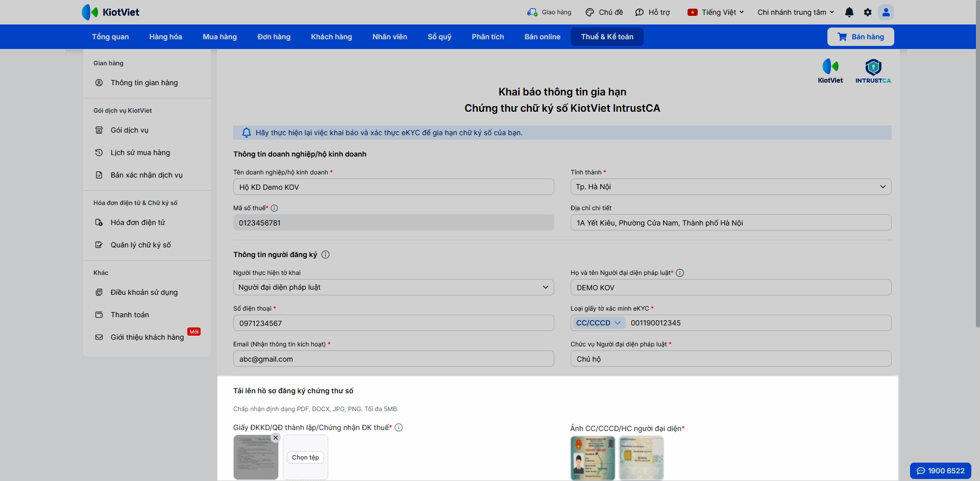Open the Thuế & Kế toán menu

607,37
